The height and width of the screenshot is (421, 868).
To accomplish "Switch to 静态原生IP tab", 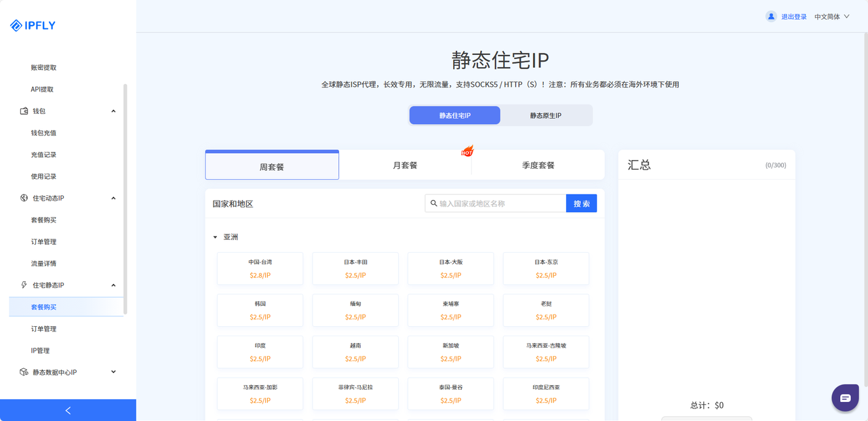I will point(546,115).
